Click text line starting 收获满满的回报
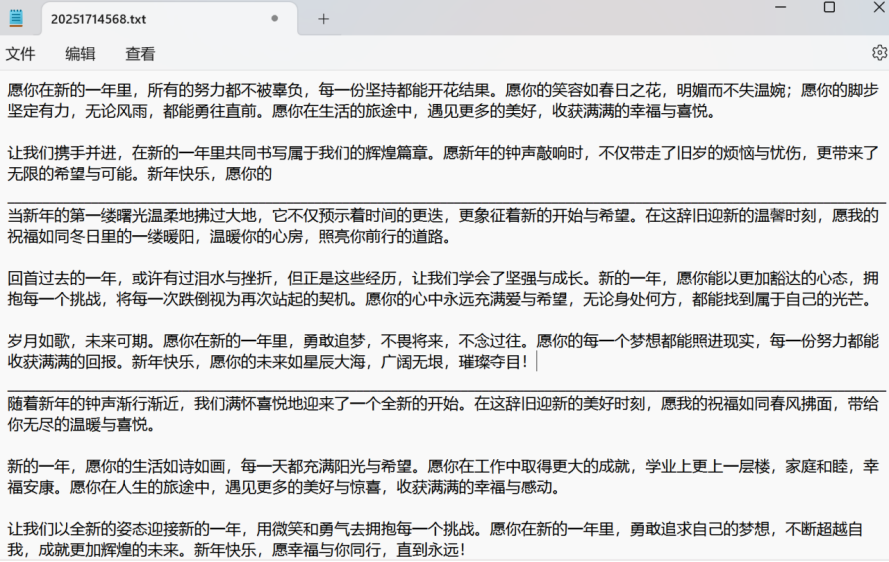Viewport: 889px width, 562px height. pos(268,362)
